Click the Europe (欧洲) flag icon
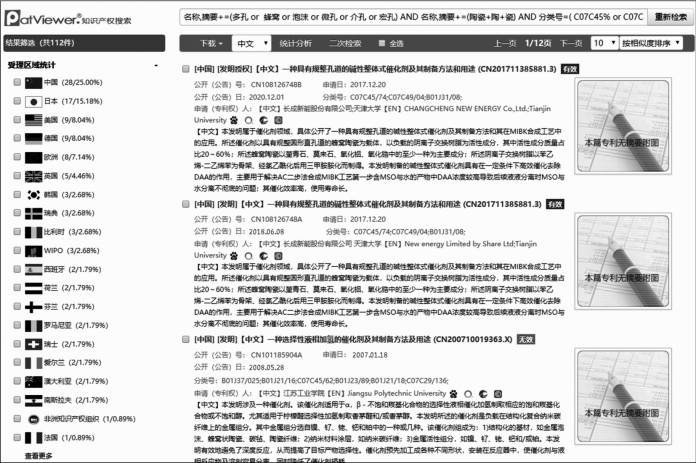 pyautogui.click(x=33, y=157)
